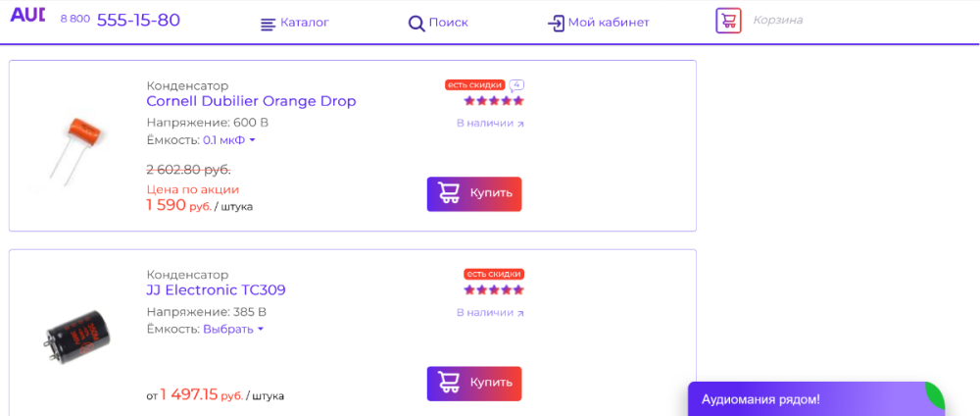Click the orange capacitor product thumbnail

tap(69, 147)
